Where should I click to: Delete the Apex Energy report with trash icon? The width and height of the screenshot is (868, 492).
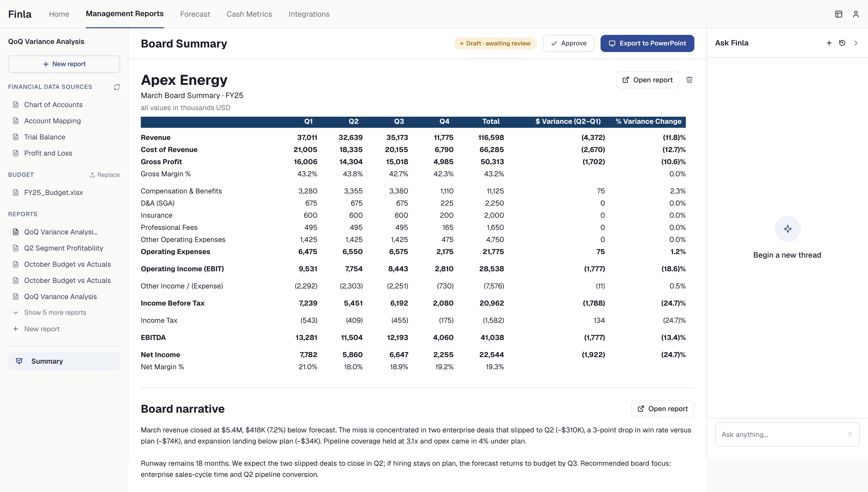(689, 80)
